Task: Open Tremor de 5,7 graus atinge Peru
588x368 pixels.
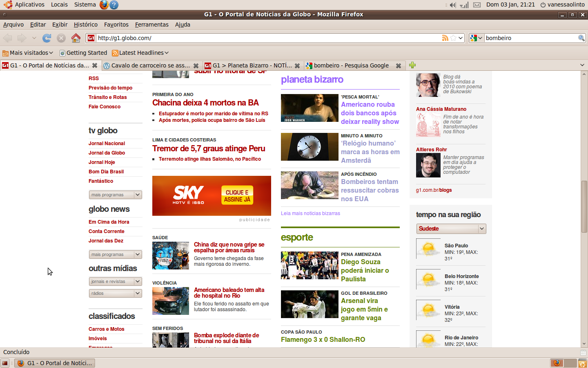Action: click(209, 148)
